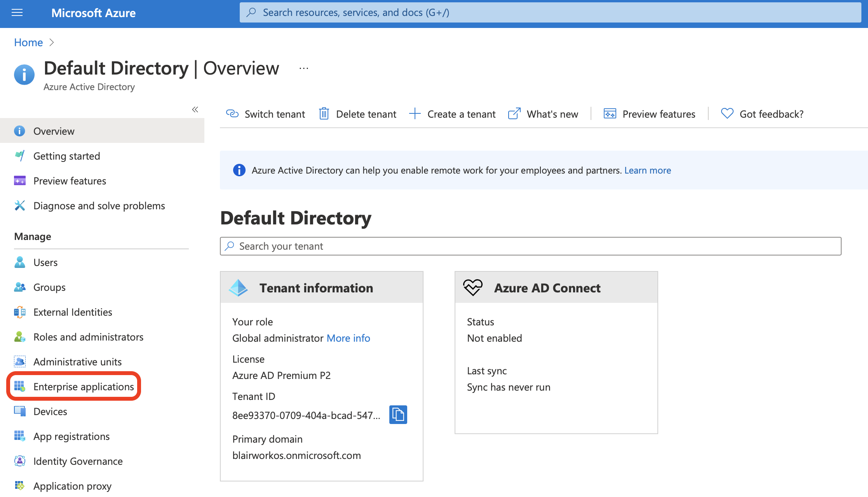
Task: Click the Overview info icon in sidebar
Action: pyautogui.click(x=19, y=131)
